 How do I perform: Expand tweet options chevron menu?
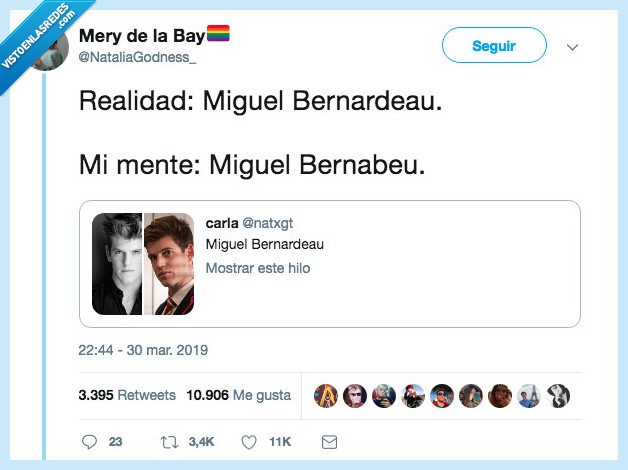coord(573,47)
